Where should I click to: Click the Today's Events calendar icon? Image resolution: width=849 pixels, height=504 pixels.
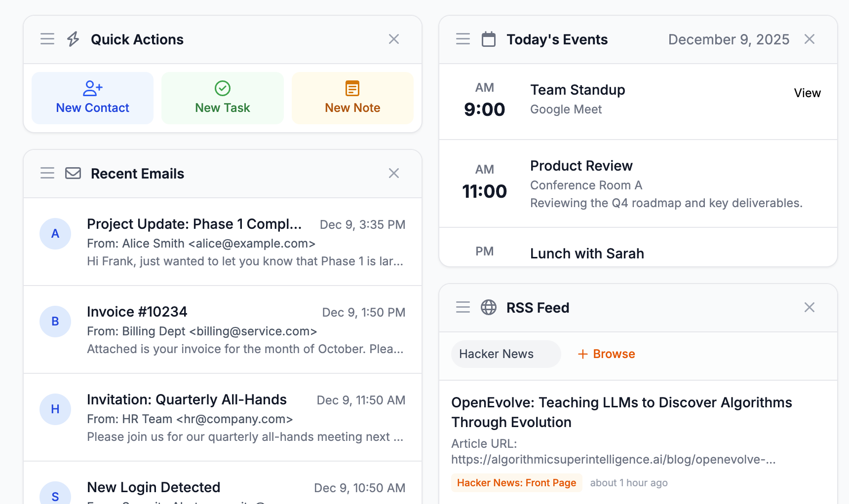click(489, 39)
